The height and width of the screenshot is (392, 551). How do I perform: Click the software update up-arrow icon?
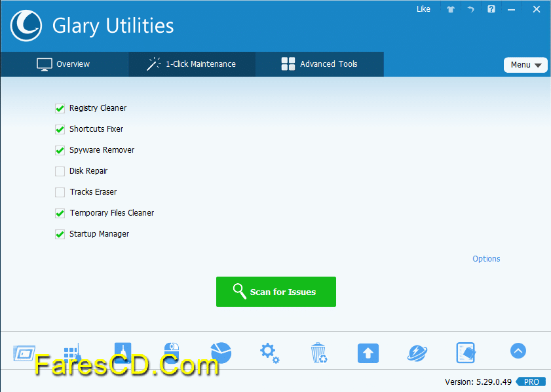368,353
